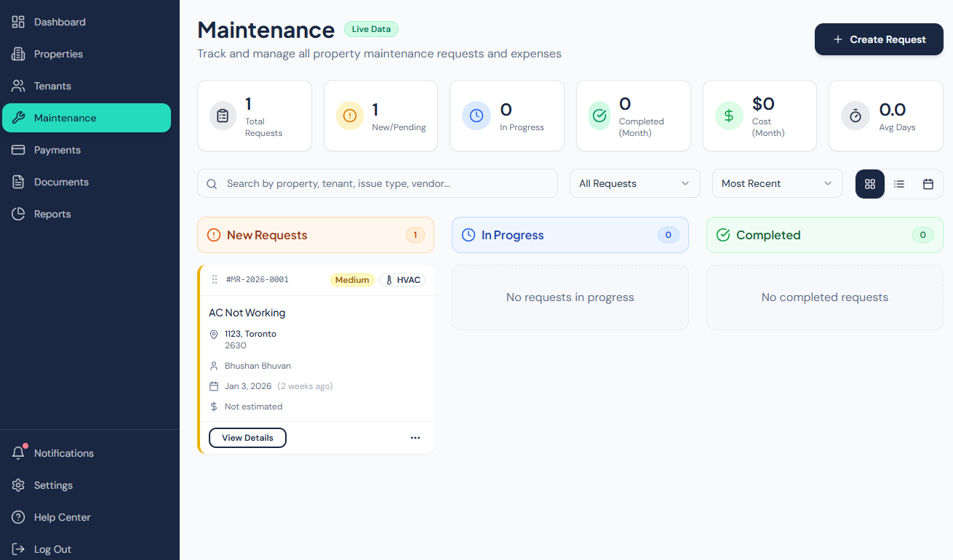This screenshot has width=953, height=560.
Task: Open Settings from the sidebar menu
Action: [55, 485]
